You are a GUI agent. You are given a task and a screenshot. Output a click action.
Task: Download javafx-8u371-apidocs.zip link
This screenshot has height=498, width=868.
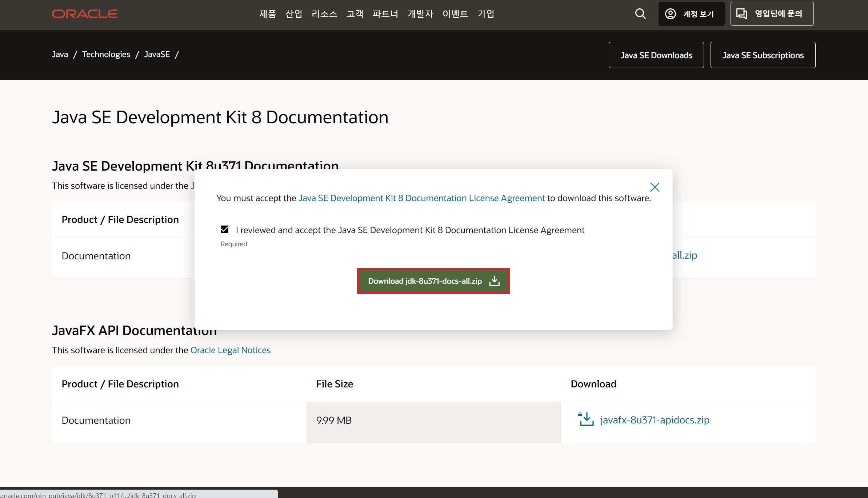tap(655, 420)
